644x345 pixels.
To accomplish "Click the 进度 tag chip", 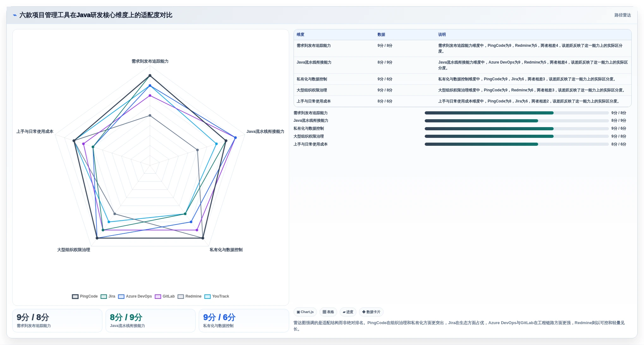I will tap(348, 312).
